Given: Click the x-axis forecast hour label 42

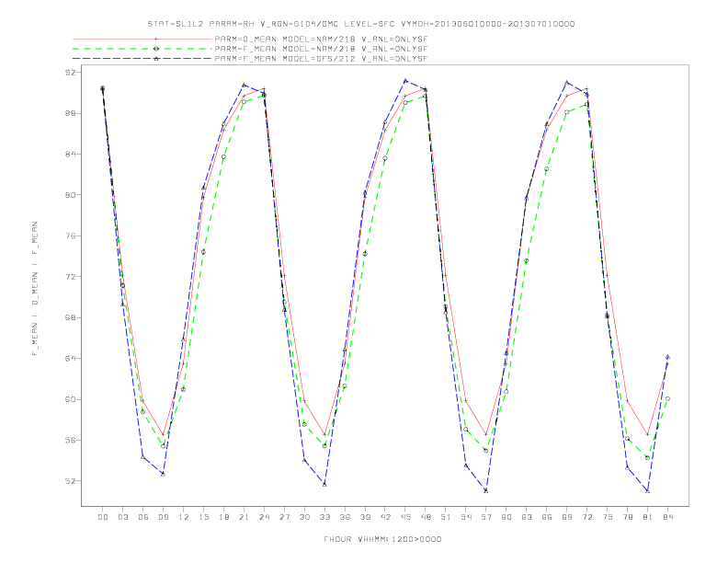Looking at the screenshot, I should pyautogui.click(x=385, y=517).
